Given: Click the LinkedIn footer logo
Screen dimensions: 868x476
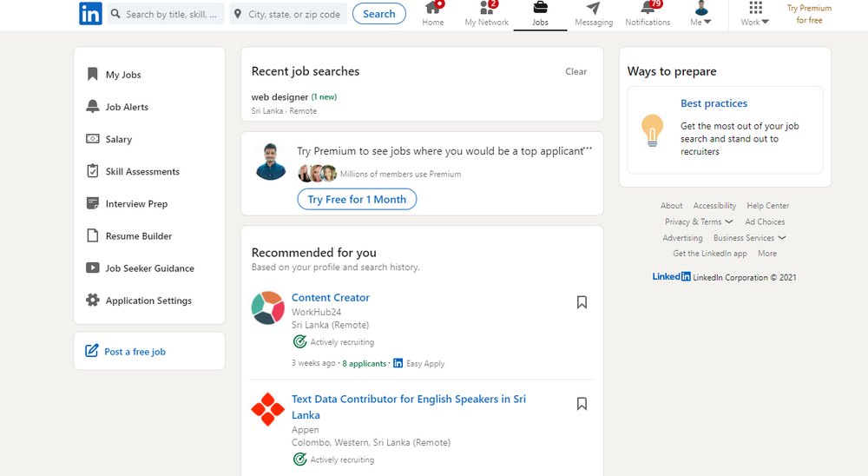Looking at the screenshot, I should tap(671, 276).
